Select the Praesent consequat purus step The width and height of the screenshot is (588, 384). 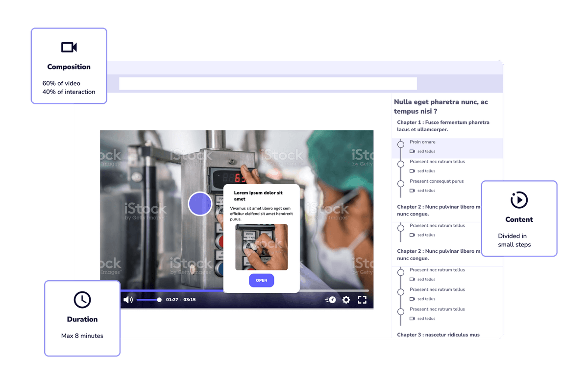tap(437, 181)
